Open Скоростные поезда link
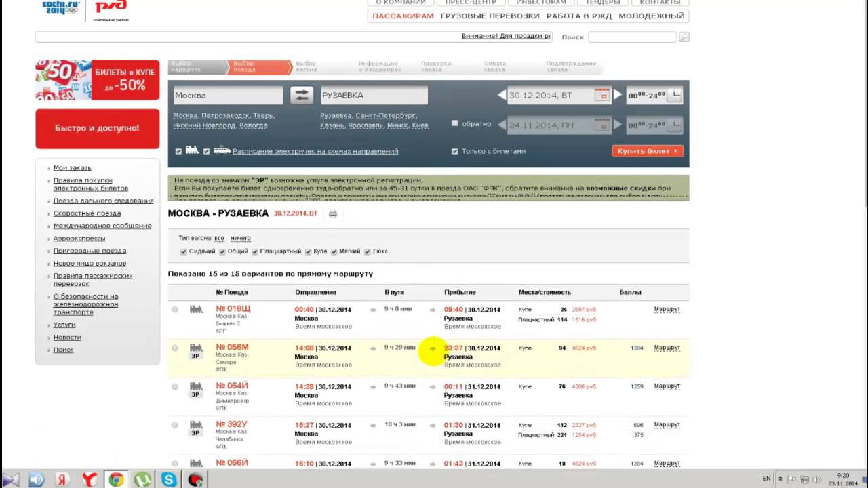Image resolution: width=868 pixels, height=488 pixels. 87,213
